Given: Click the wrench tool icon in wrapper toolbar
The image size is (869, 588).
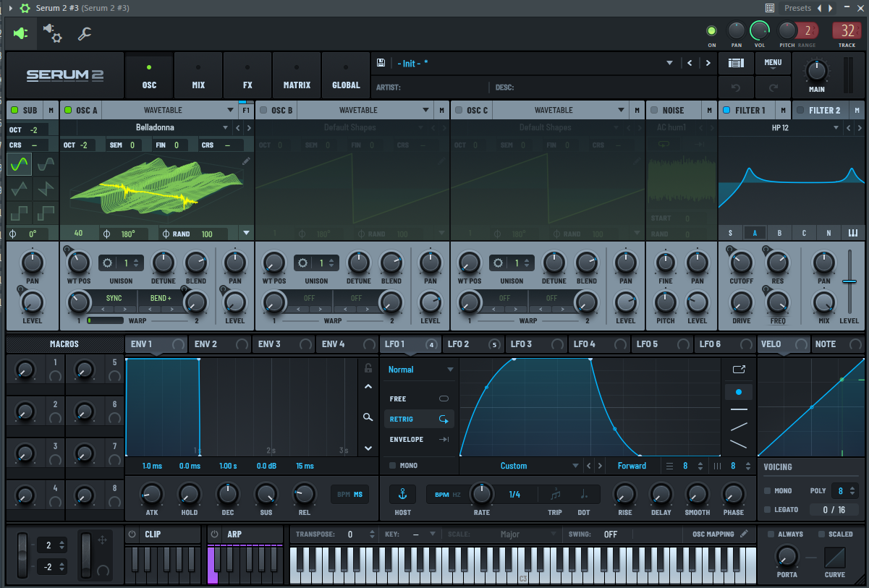Looking at the screenshot, I should (85, 33).
